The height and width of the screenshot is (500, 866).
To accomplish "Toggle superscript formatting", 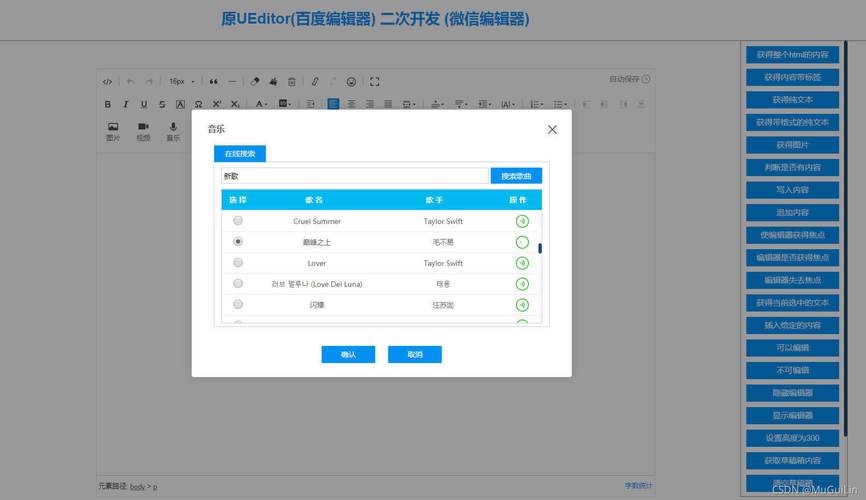I will 216,104.
